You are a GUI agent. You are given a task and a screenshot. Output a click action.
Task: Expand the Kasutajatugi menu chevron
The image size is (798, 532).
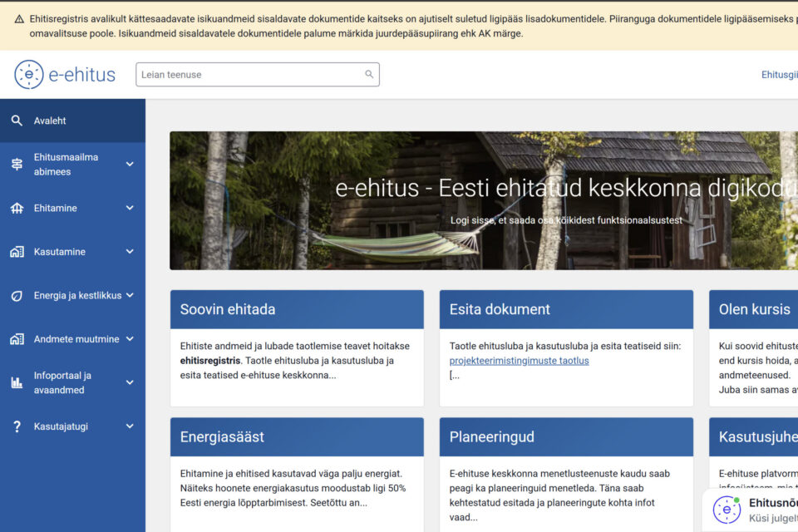(130, 426)
